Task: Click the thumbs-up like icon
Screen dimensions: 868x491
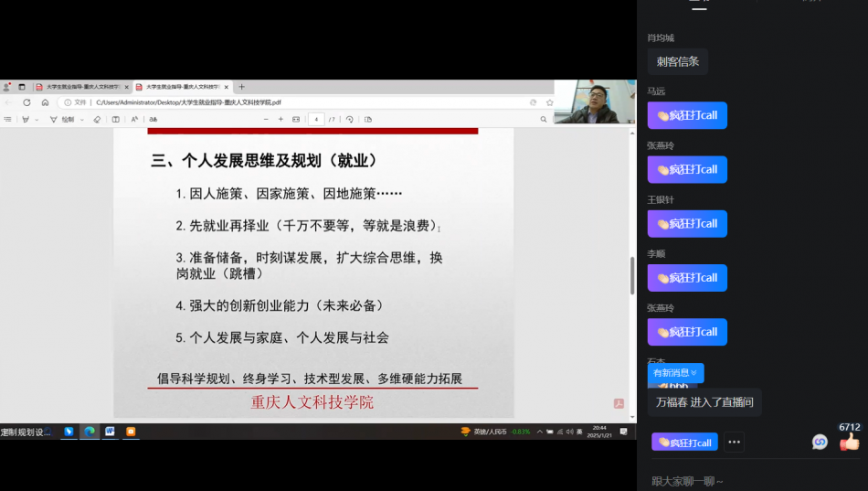Action: [x=850, y=443]
